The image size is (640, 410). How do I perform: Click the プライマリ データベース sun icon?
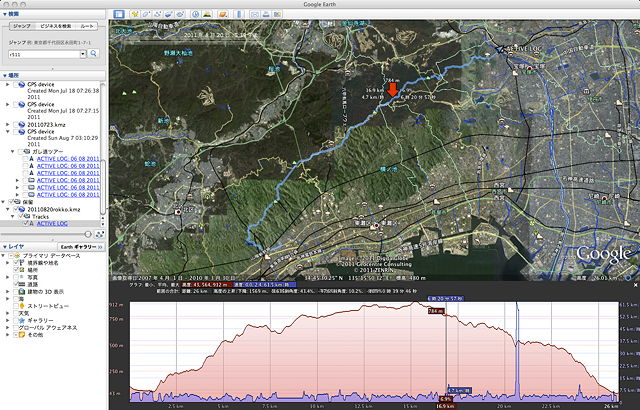[18, 256]
